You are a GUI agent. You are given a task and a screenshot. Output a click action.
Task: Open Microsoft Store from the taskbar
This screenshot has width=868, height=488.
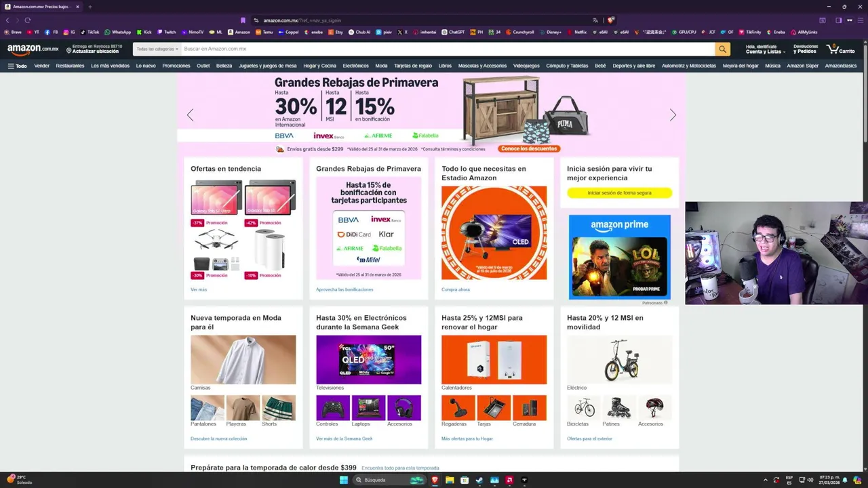pyautogui.click(x=465, y=480)
